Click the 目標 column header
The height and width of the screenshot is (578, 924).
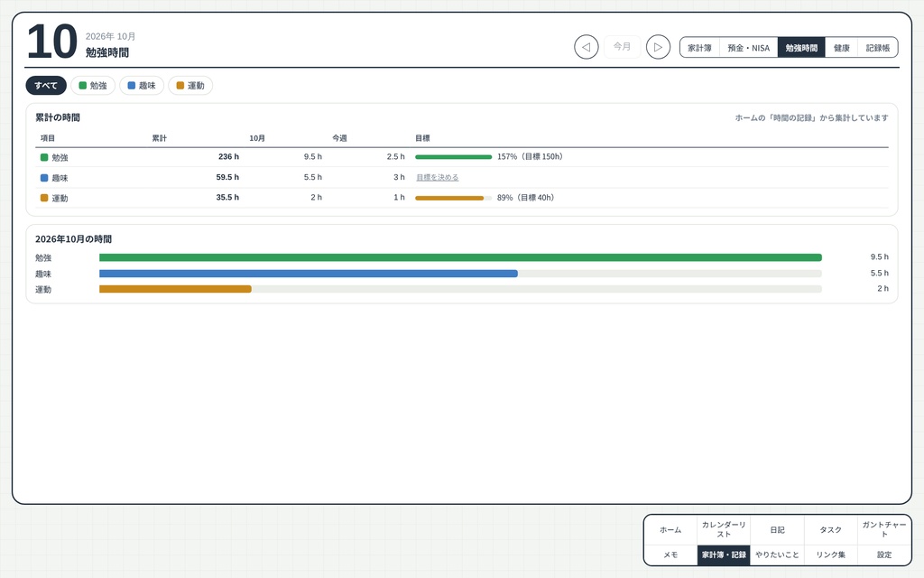pos(422,138)
